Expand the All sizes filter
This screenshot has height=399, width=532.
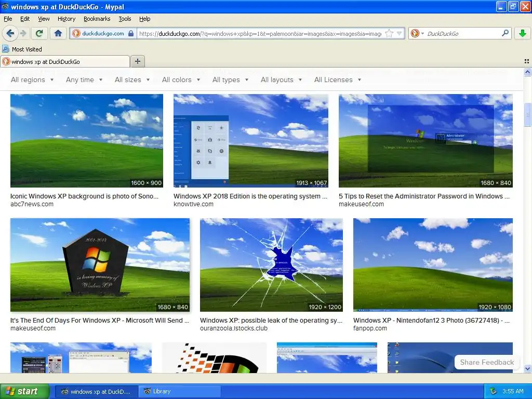click(132, 79)
